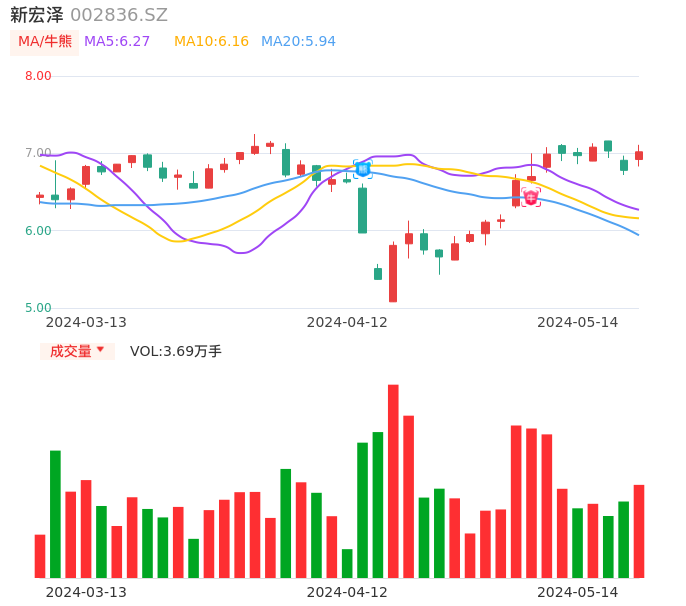Toggle the MA5:6.27 line legend

[x=117, y=41]
